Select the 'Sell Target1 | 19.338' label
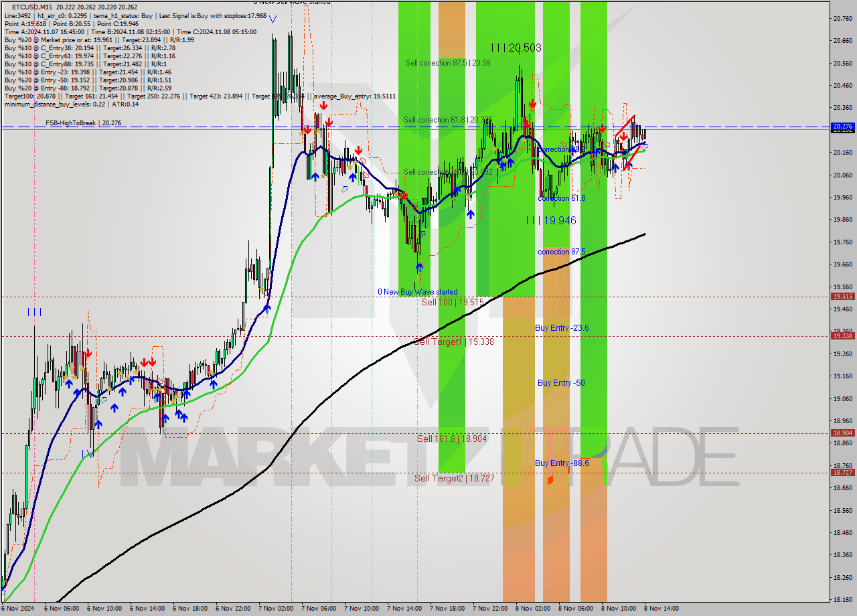Screen dimensions: 857x616 [454, 342]
